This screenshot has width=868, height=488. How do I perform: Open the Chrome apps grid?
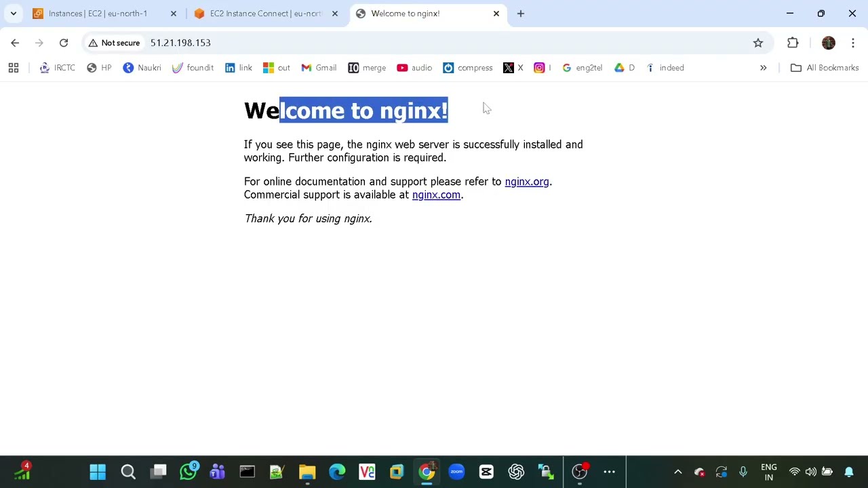click(x=14, y=68)
